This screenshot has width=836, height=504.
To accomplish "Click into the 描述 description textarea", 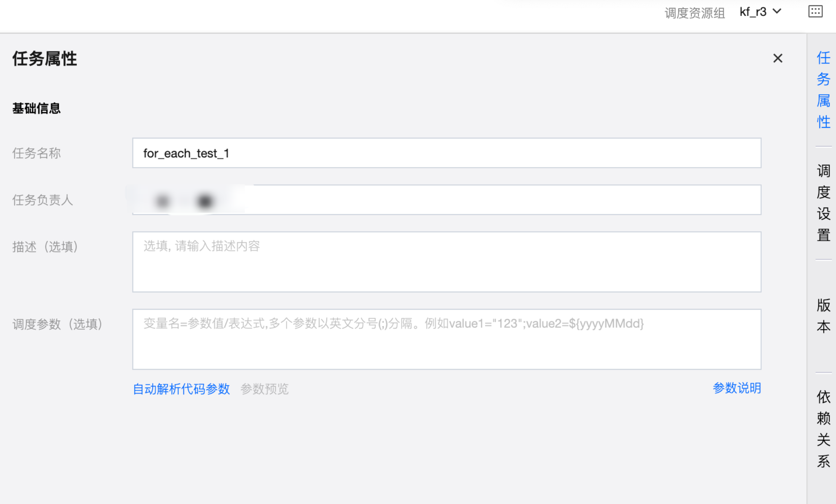I will [x=447, y=262].
